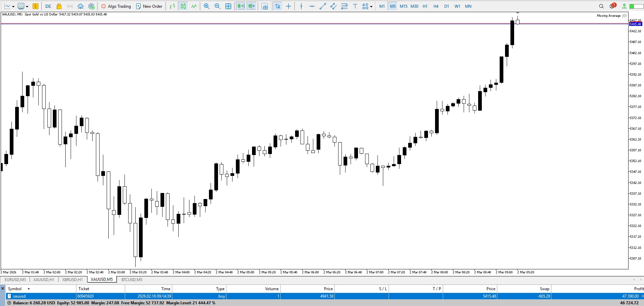Zoom in on the chart
Viewport: 644px width, 306px height.
(206, 6)
